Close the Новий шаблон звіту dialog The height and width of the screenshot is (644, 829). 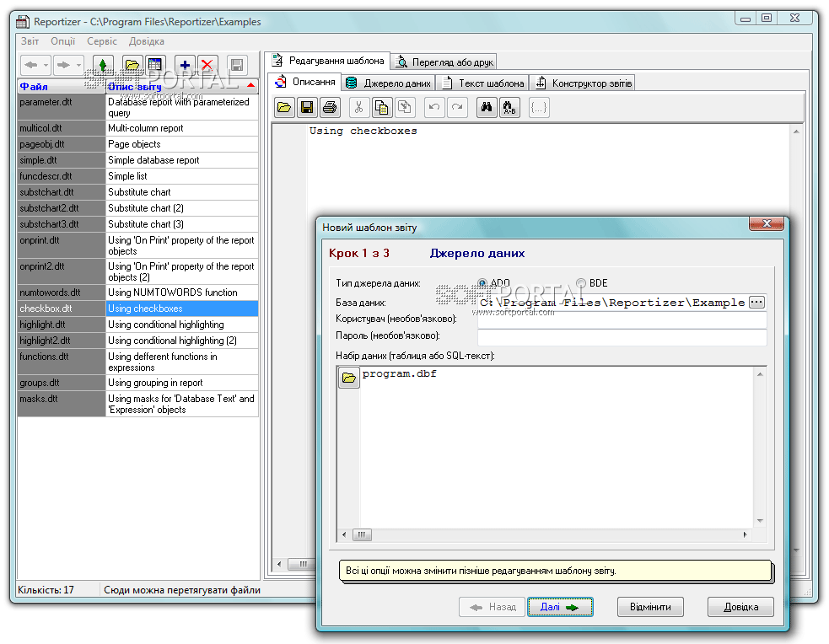click(766, 223)
